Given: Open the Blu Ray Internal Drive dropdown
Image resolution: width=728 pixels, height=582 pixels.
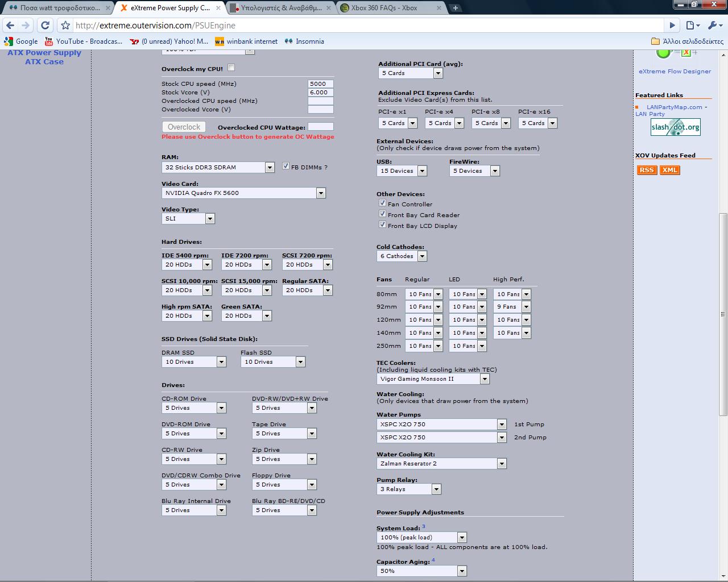Looking at the screenshot, I should 194,510.
